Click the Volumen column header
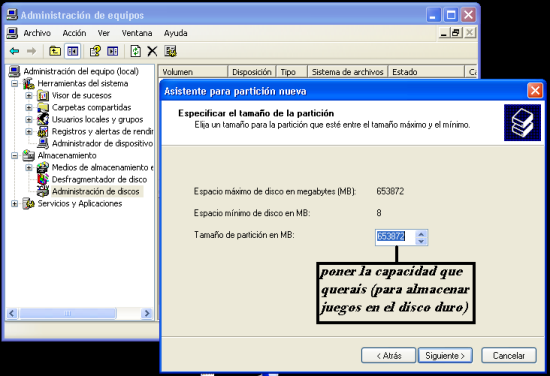The height and width of the screenshot is (376, 550). pos(193,72)
